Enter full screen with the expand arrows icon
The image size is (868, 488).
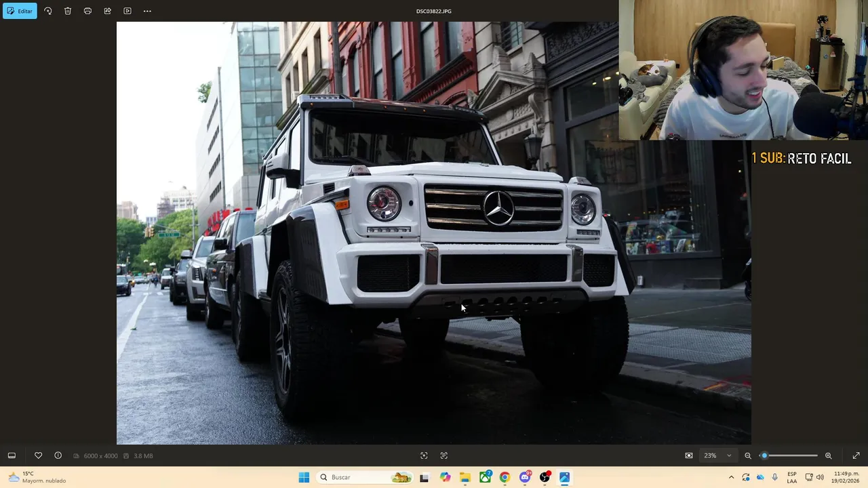pyautogui.click(x=856, y=455)
